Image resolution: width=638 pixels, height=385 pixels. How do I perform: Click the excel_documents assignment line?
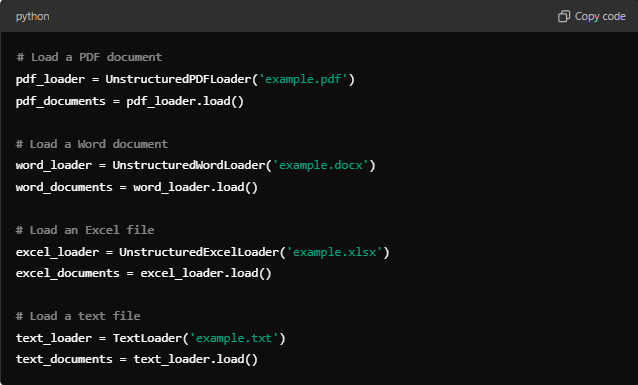click(x=143, y=273)
